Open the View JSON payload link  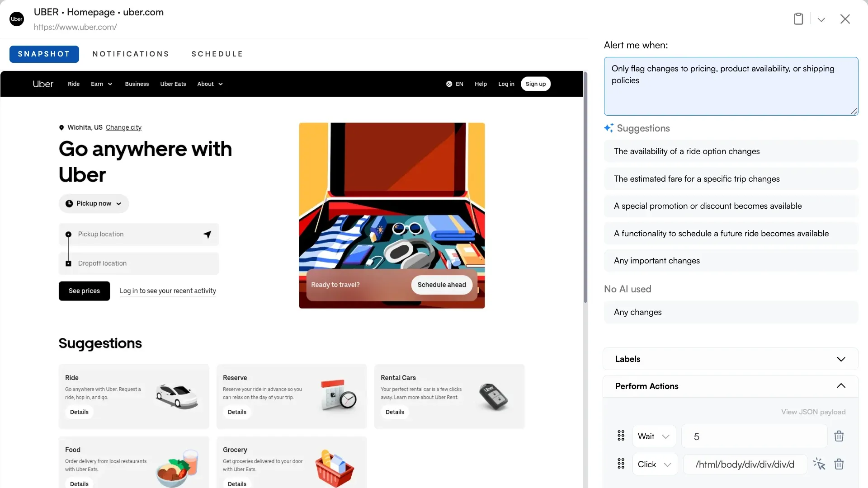tap(813, 412)
